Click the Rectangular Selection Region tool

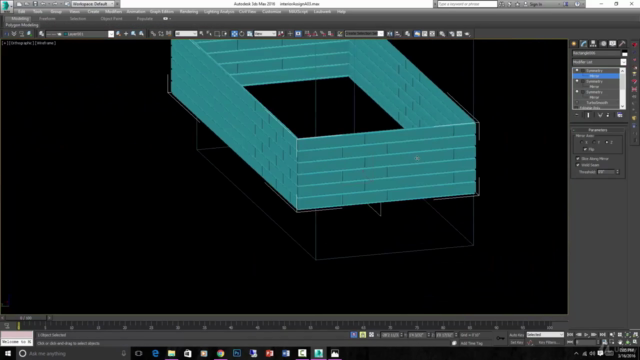tap(217, 34)
